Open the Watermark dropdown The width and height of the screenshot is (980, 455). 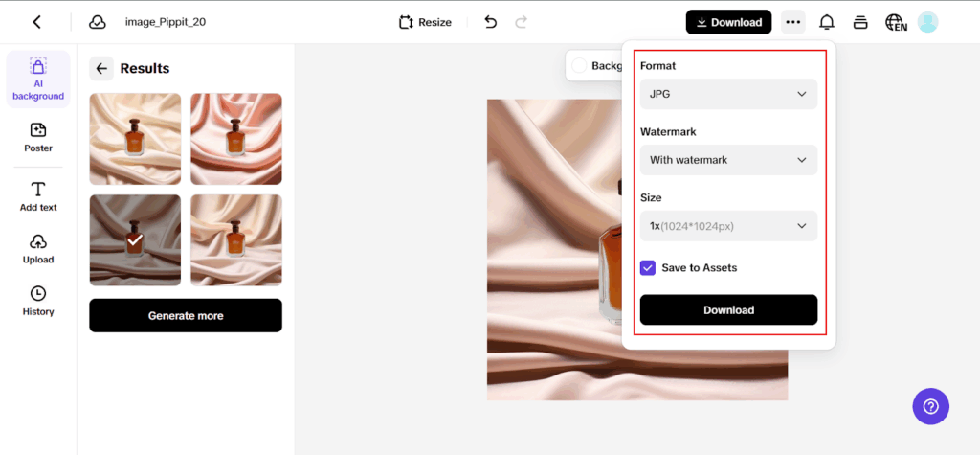[x=728, y=160]
